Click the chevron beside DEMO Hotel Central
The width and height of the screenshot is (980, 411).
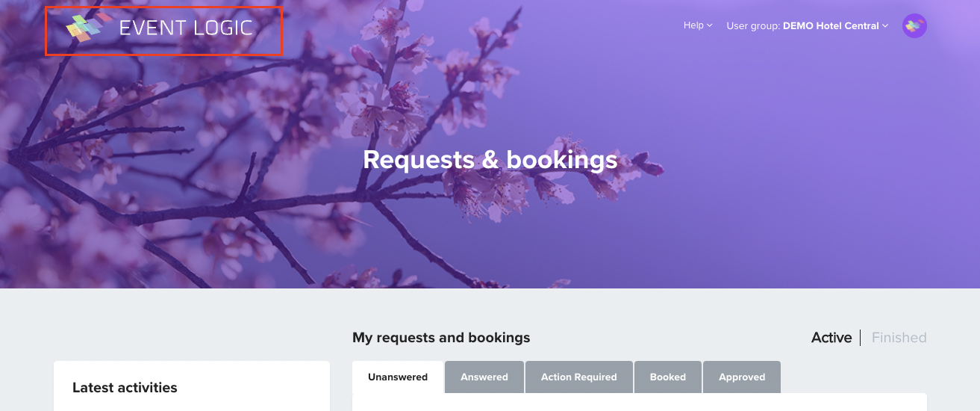click(x=885, y=26)
